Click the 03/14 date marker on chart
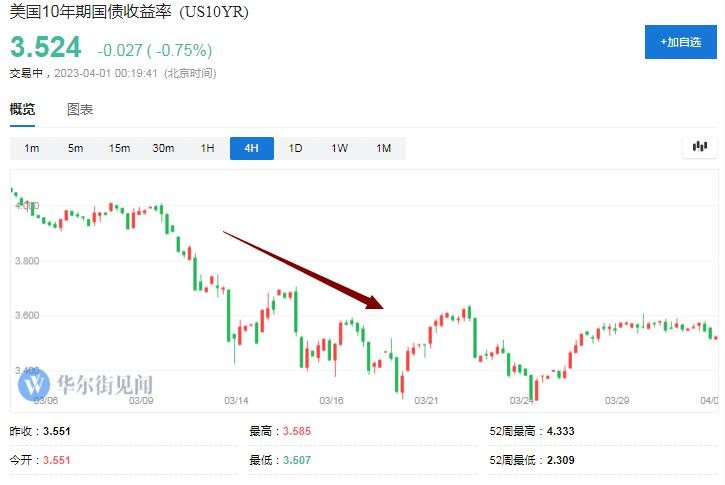Screen dimensions: 725x485 (236, 401)
